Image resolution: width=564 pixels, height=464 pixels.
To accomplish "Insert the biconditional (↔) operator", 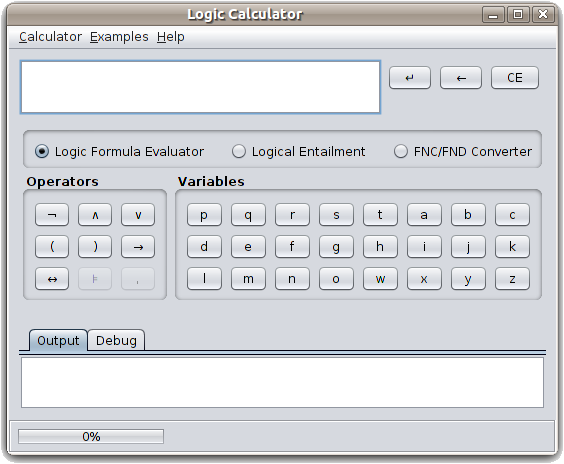I will tap(52, 279).
